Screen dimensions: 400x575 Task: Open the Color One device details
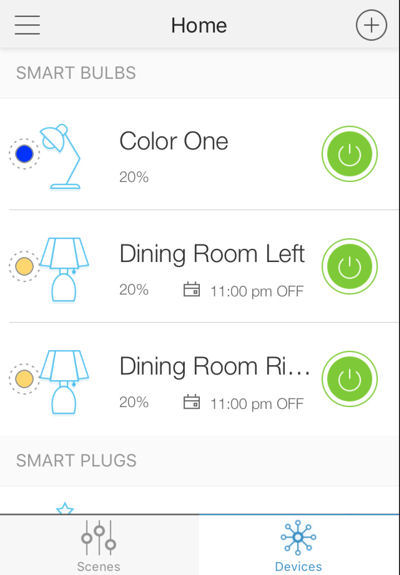point(174,141)
